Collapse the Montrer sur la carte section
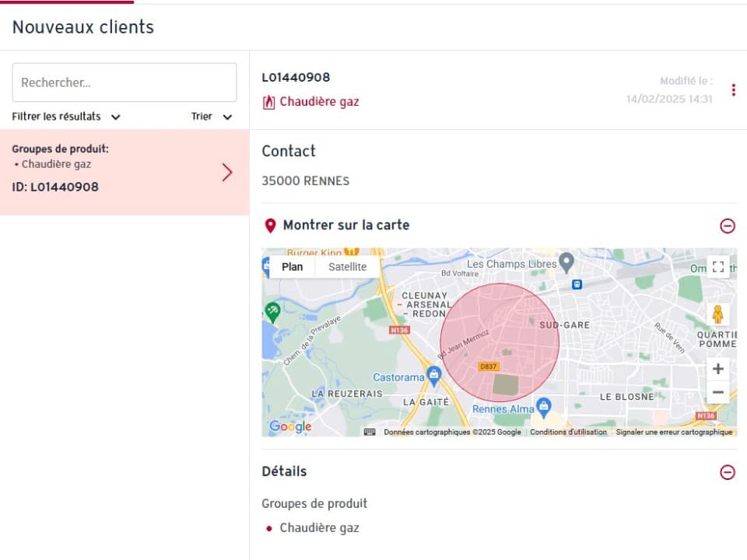747x560 pixels. pyautogui.click(x=728, y=226)
